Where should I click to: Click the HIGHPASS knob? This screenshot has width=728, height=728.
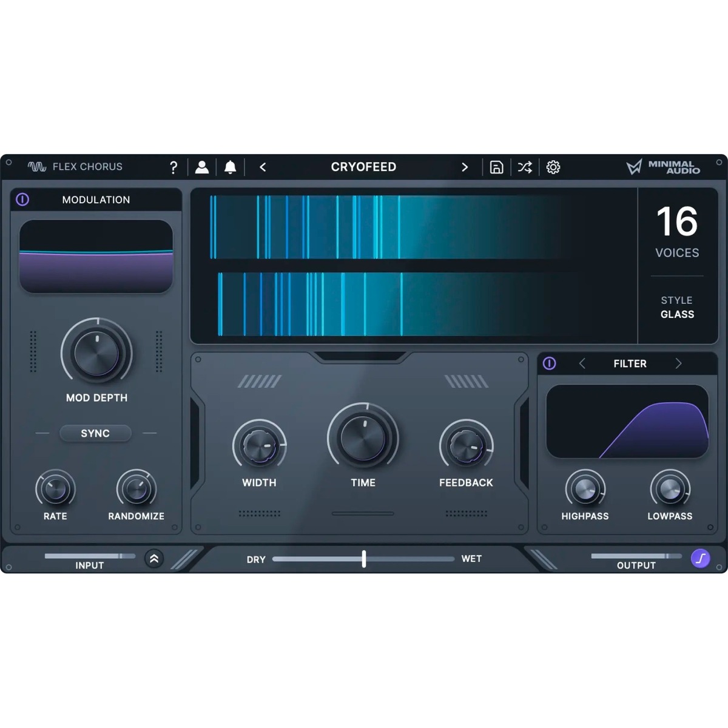pos(585,489)
